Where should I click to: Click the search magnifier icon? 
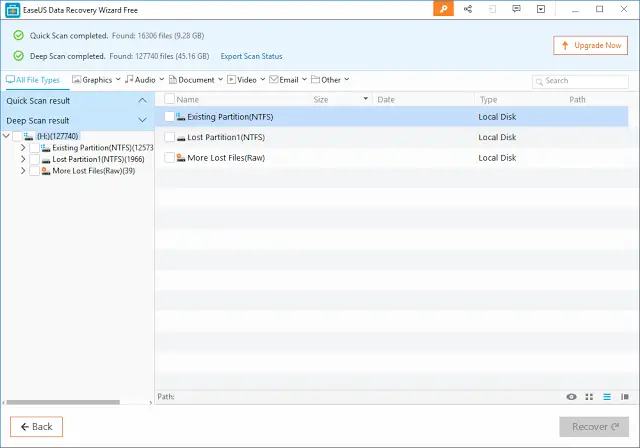(539, 81)
